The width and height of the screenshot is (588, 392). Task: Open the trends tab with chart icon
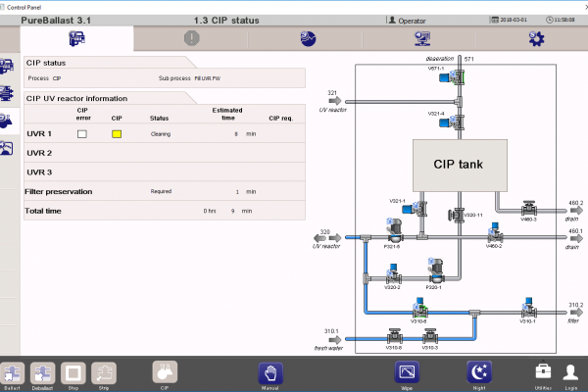pyautogui.click(x=308, y=38)
